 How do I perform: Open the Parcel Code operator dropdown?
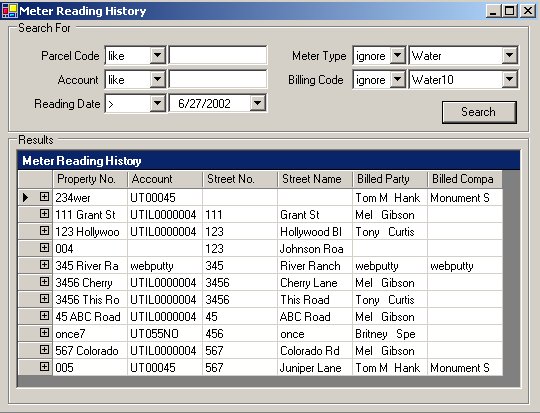(157, 55)
